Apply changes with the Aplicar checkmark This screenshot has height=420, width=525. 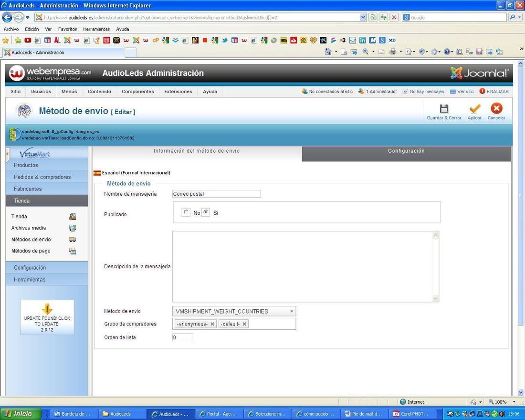coord(474,109)
